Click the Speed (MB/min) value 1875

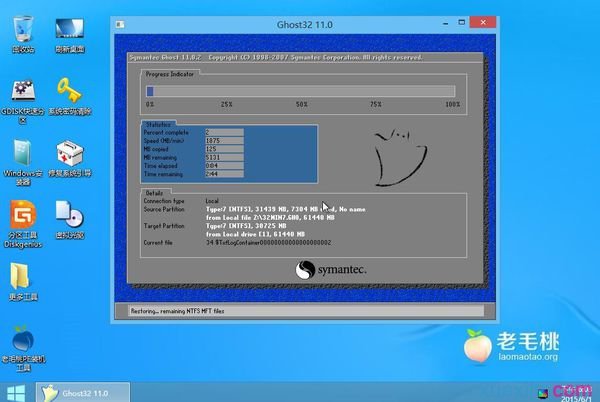(x=224, y=141)
